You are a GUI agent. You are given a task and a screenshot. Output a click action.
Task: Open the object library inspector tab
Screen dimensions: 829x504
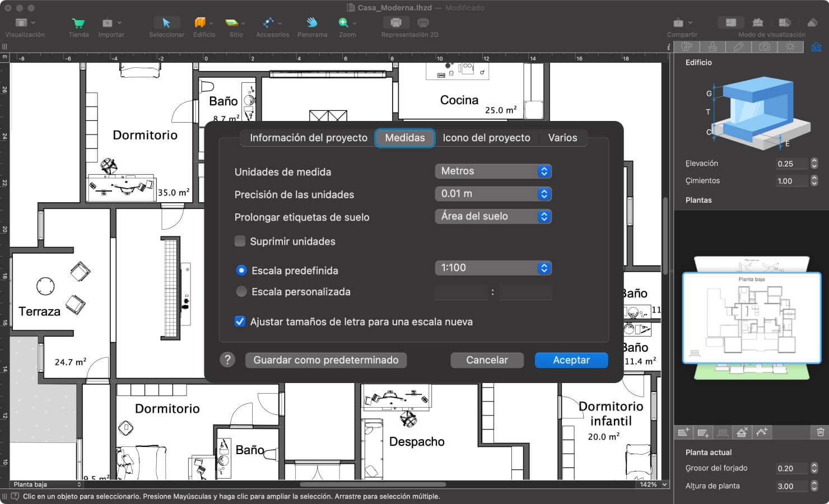[687, 47]
